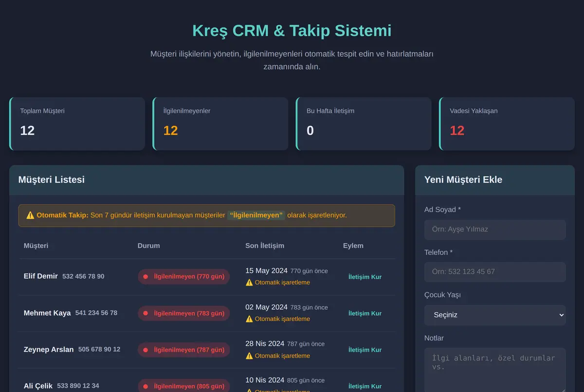Click İlgilenilmeyen (787 gün) status badge
The height and width of the screenshot is (392, 584).
[183, 350]
